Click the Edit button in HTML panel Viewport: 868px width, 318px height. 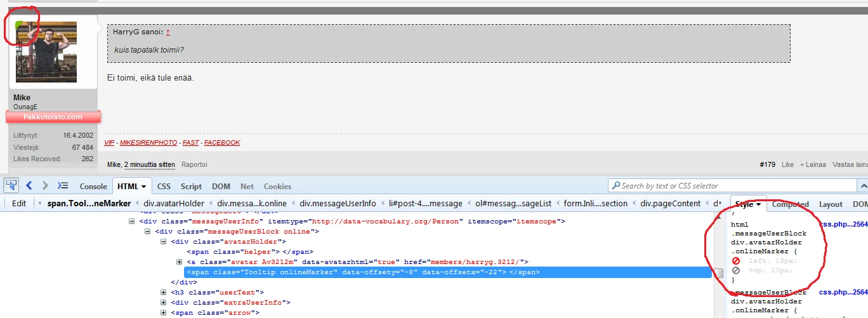coord(19,204)
